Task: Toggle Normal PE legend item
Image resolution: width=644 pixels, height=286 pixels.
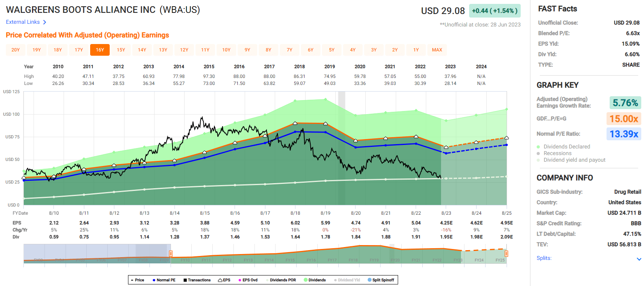Action: (x=164, y=280)
